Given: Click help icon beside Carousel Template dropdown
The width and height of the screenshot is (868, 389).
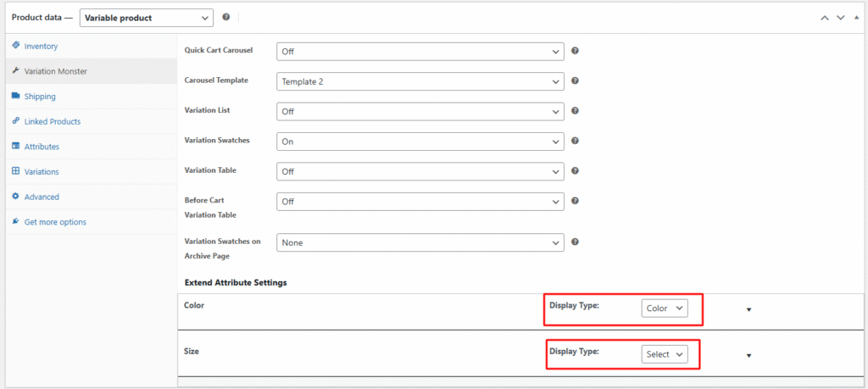Looking at the screenshot, I should [575, 81].
